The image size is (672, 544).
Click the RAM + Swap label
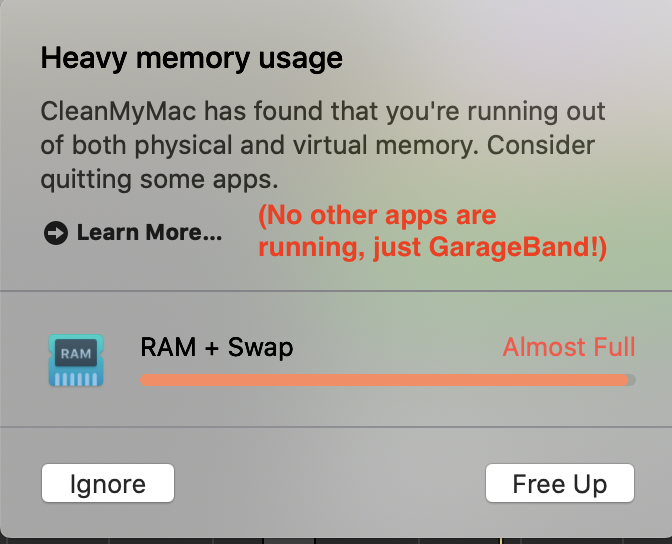point(216,347)
